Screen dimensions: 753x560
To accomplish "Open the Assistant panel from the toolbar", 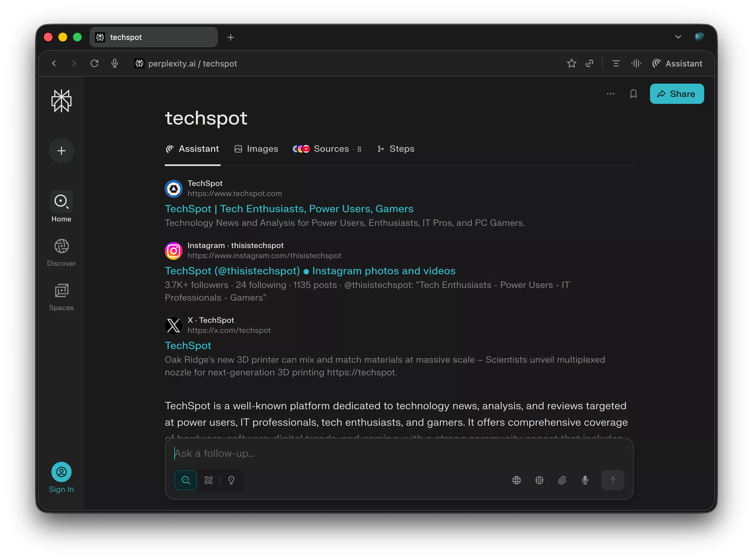I will coord(677,63).
